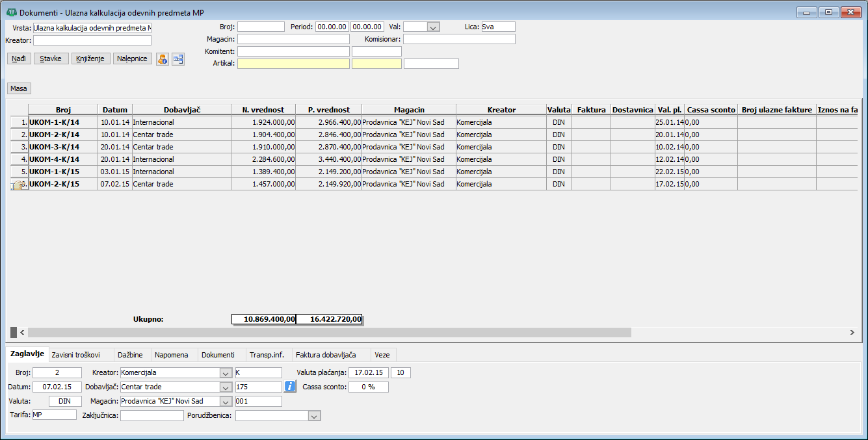Click the application icon in title bar
868x440 pixels.
11,12
